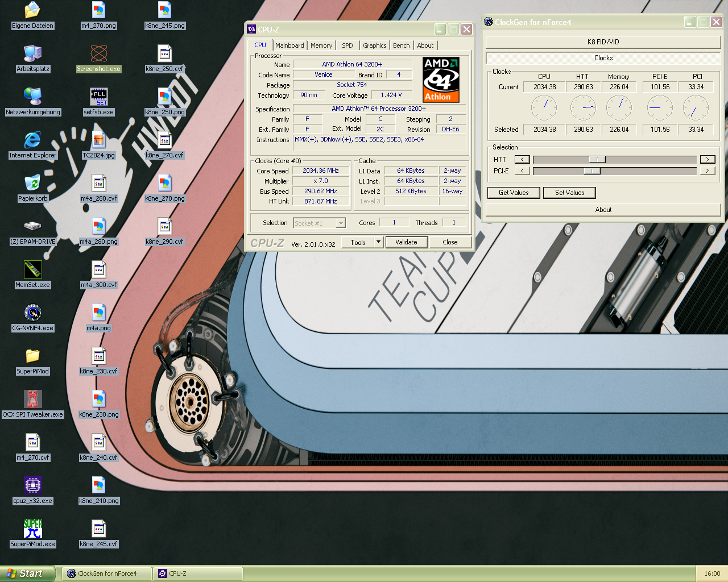Image resolution: width=728 pixels, height=582 pixels.
Task: Click the PCI-E slider left arrow
Action: (x=522, y=171)
